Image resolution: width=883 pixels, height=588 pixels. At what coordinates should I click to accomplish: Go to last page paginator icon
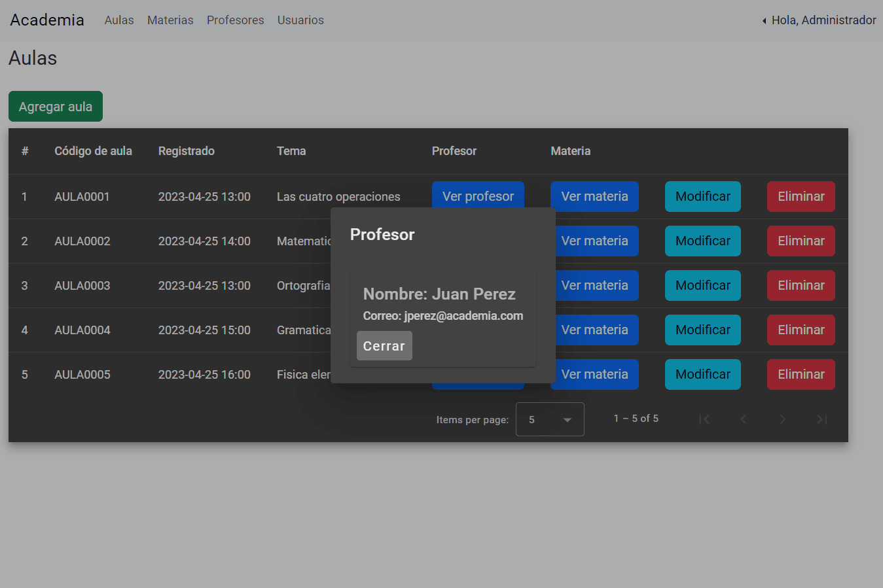(x=822, y=419)
